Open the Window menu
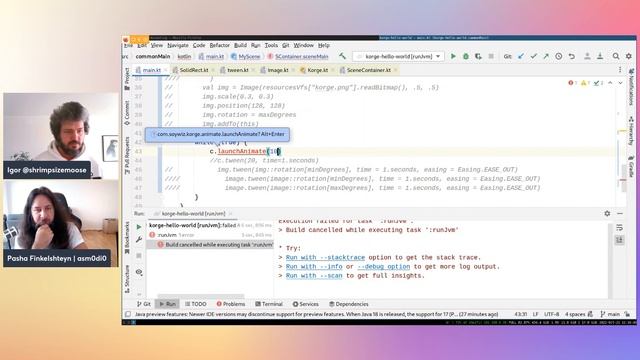The width and height of the screenshot is (640, 360). click(304, 45)
